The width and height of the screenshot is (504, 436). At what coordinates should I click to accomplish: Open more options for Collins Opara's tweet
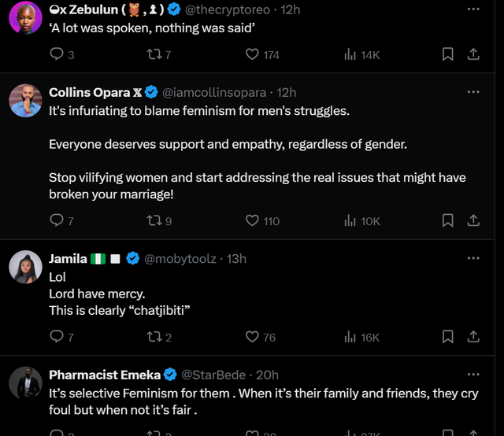[473, 92]
